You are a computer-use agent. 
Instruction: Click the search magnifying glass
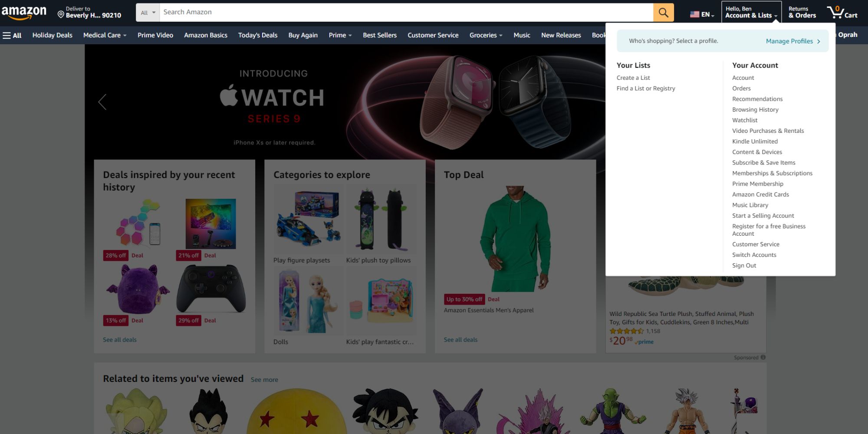[x=663, y=12]
